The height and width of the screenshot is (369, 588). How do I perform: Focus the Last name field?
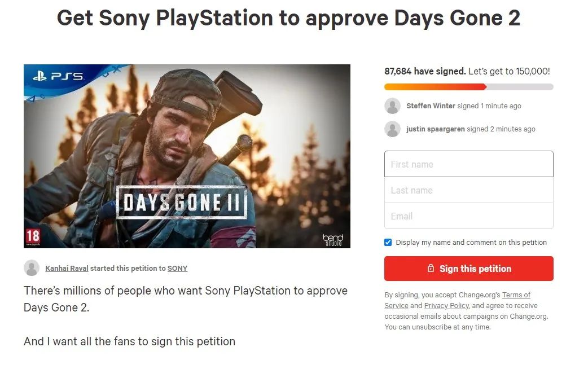click(468, 190)
